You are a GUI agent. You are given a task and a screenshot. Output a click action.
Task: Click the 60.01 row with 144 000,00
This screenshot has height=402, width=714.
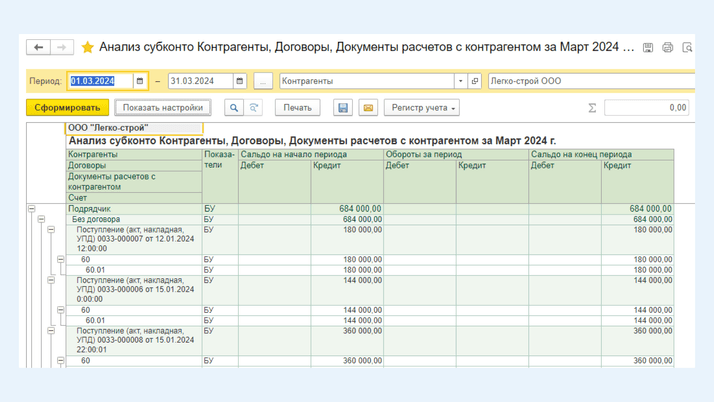point(370,321)
